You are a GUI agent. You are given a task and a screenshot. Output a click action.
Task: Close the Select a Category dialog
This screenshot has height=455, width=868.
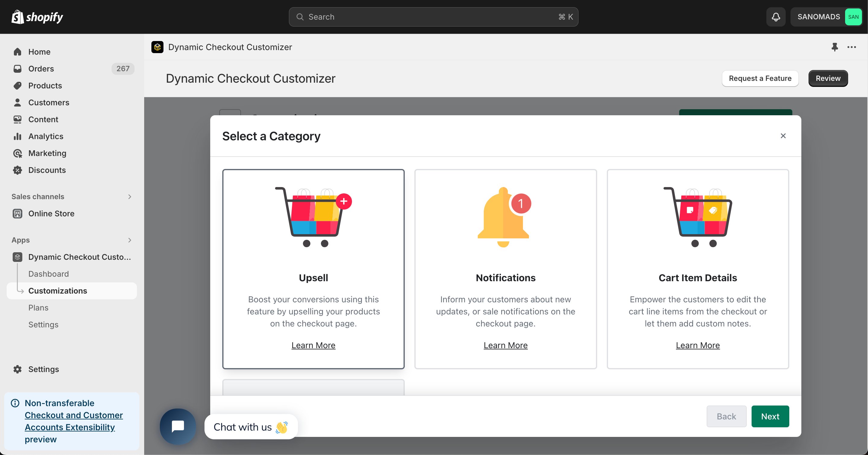coord(783,136)
